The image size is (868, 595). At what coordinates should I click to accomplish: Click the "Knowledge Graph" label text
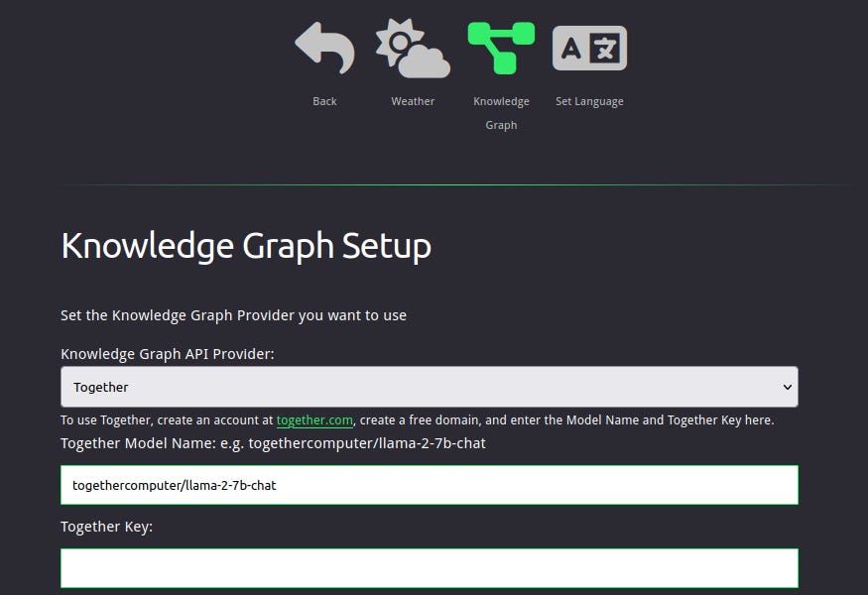(x=501, y=112)
